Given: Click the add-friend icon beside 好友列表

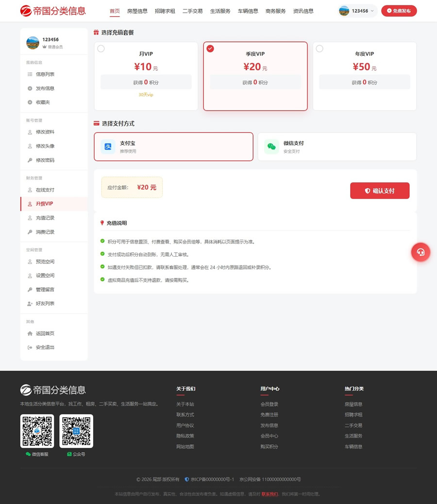Looking at the screenshot, I should [x=30, y=304].
